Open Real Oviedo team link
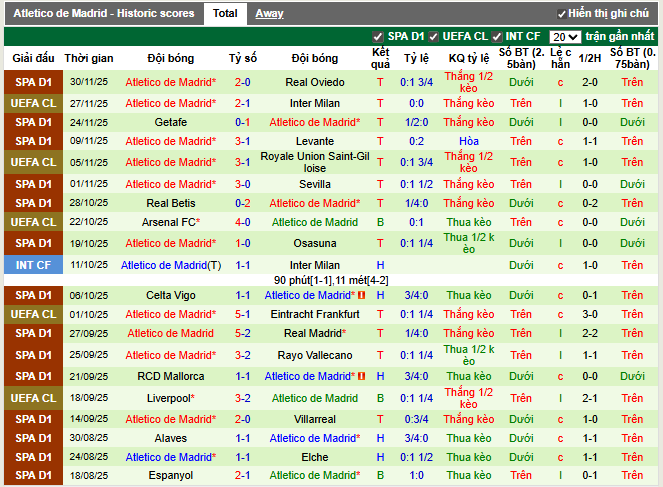 click(315, 82)
